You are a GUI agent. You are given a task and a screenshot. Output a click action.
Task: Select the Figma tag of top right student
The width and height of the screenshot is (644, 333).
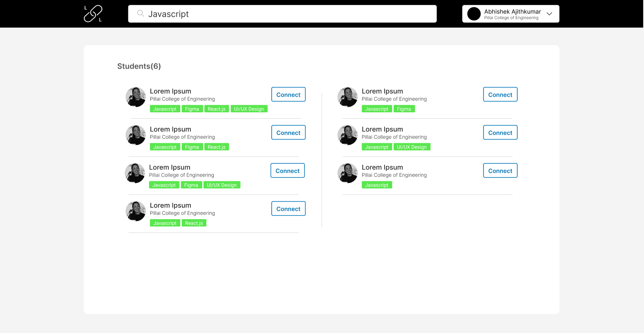tap(404, 109)
